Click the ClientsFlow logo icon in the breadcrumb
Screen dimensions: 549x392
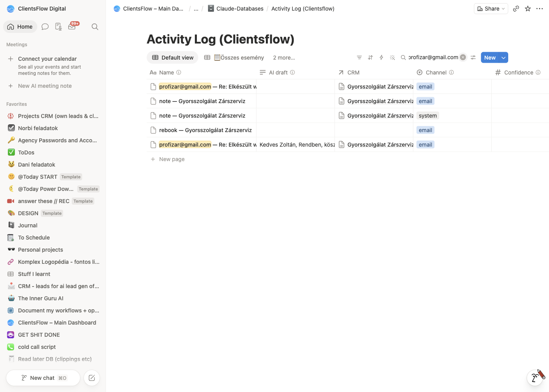[117, 9]
